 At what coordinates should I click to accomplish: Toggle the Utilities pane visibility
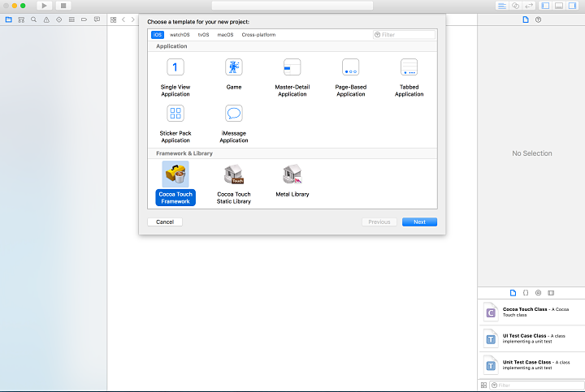tap(572, 6)
